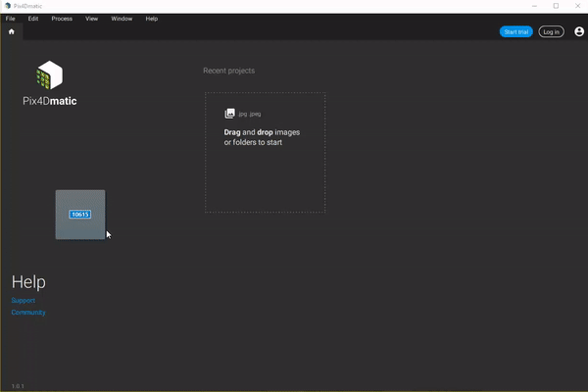This screenshot has width=588, height=392.
Task: Select the 10615 folder thumbnail
Action: [x=80, y=214]
